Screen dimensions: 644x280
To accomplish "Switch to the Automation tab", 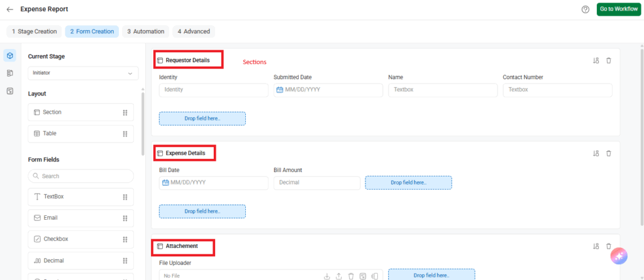I will [x=145, y=31].
